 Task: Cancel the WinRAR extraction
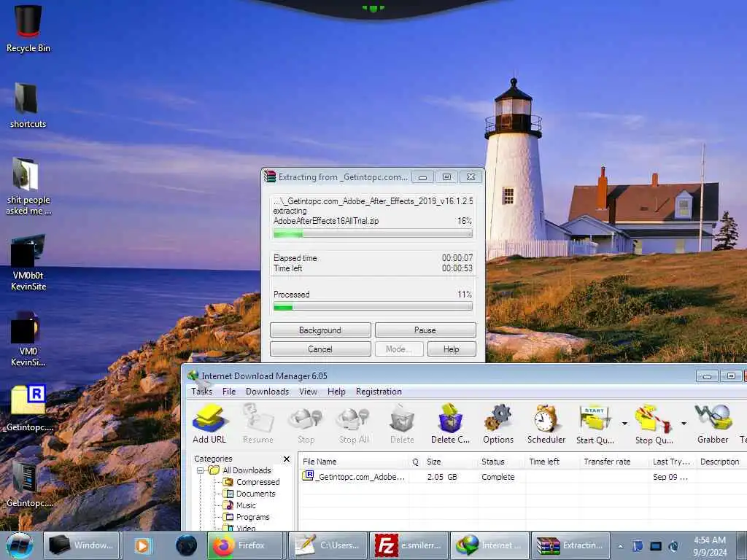tap(320, 349)
